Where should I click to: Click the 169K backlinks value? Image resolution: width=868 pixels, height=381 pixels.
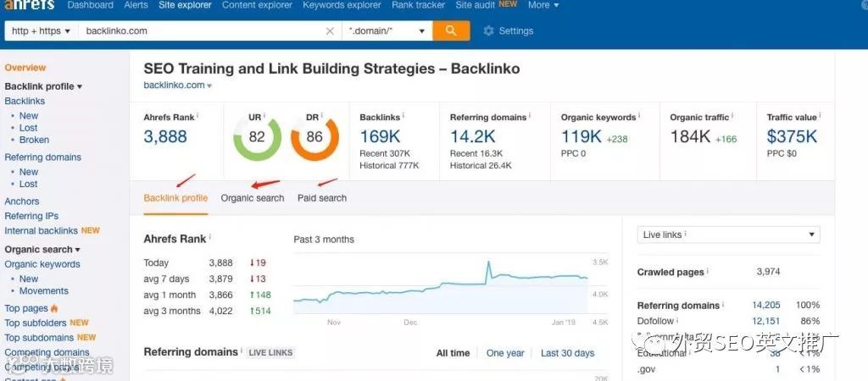tap(380, 136)
